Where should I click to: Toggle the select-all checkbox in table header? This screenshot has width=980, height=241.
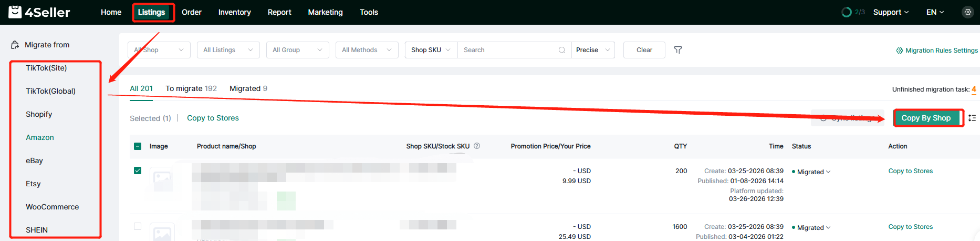tap(138, 146)
